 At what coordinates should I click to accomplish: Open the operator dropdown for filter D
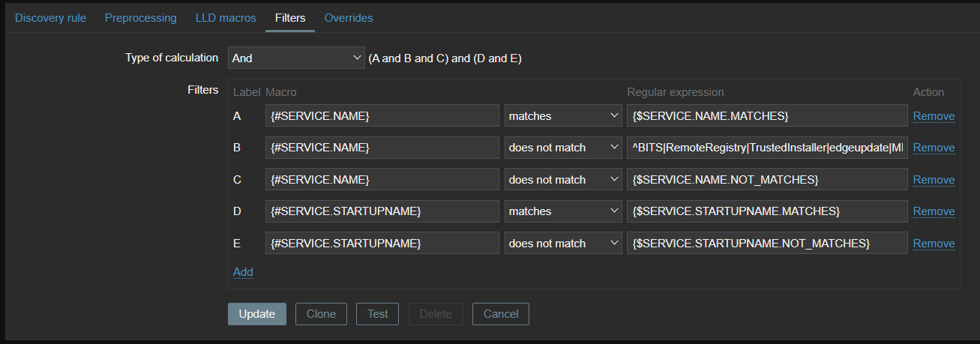pyautogui.click(x=563, y=211)
